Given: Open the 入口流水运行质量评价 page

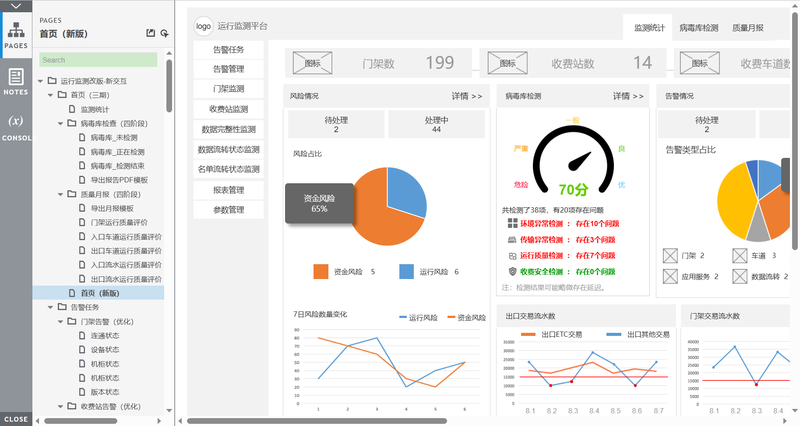Looking at the screenshot, I should coord(126,265).
